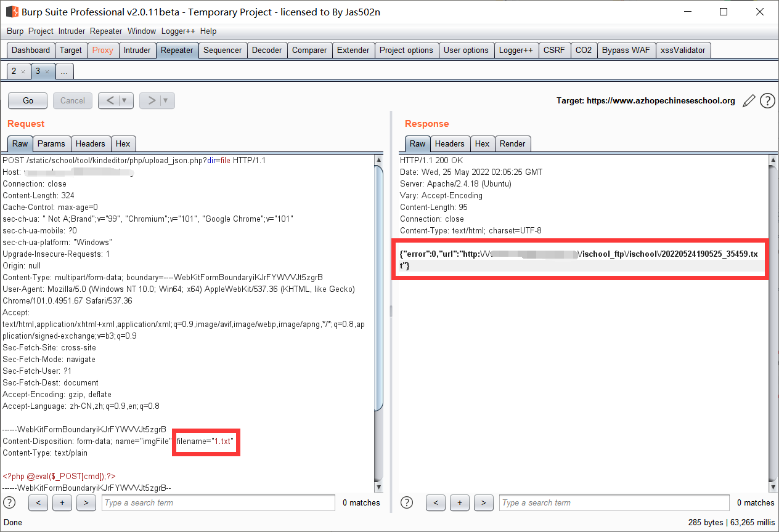Image resolution: width=779 pixels, height=532 pixels.
Task: Switch to the Dashboard tab
Action: [31, 50]
